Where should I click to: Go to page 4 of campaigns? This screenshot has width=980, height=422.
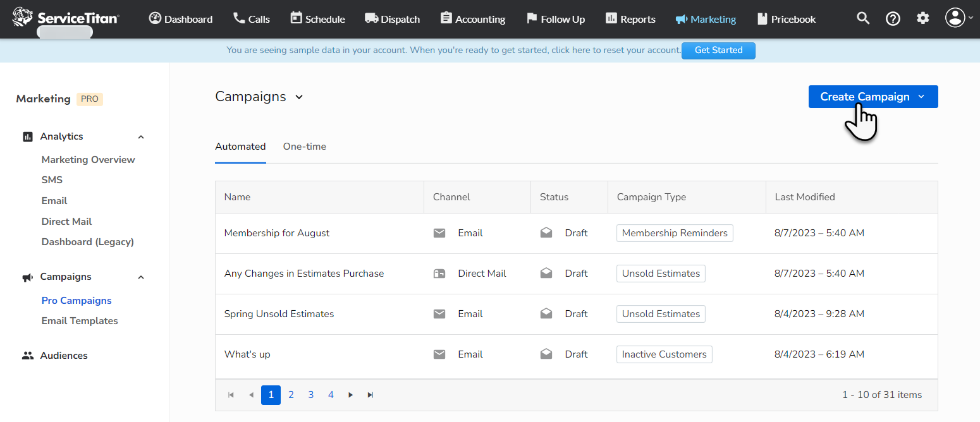coord(331,395)
